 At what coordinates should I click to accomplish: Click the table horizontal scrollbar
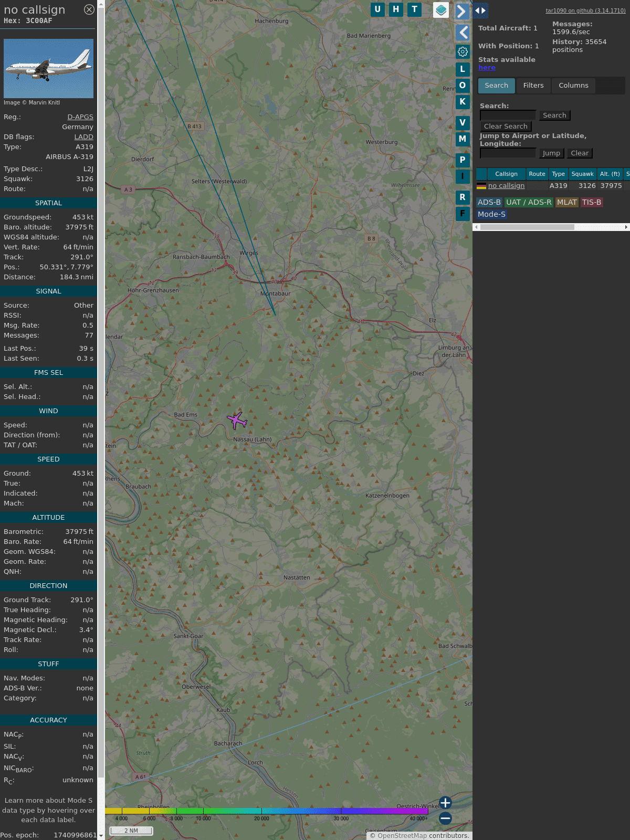pyautogui.click(x=527, y=227)
